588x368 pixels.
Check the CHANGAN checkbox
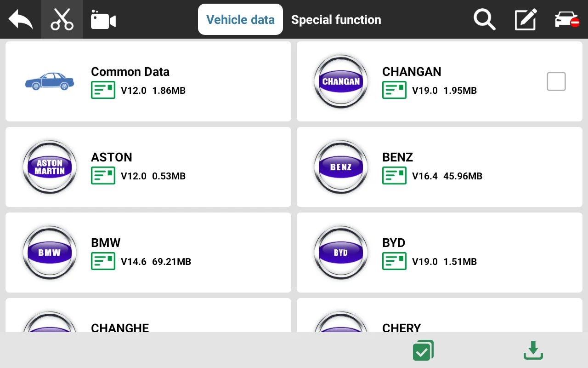pyautogui.click(x=556, y=81)
